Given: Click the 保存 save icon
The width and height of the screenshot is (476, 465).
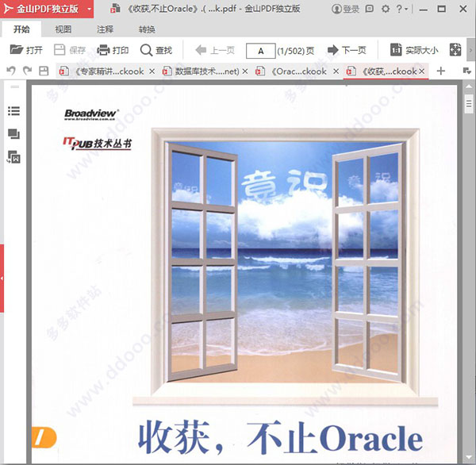Looking at the screenshot, I should 70,50.
